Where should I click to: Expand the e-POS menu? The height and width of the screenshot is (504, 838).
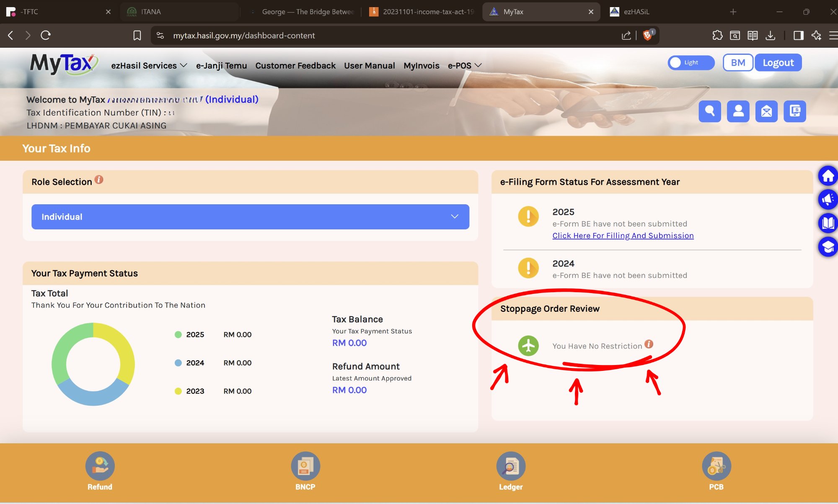tap(464, 66)
